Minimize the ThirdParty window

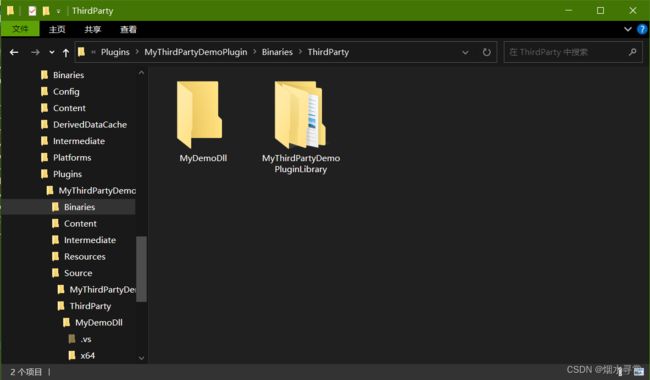(x=568, y=10)
